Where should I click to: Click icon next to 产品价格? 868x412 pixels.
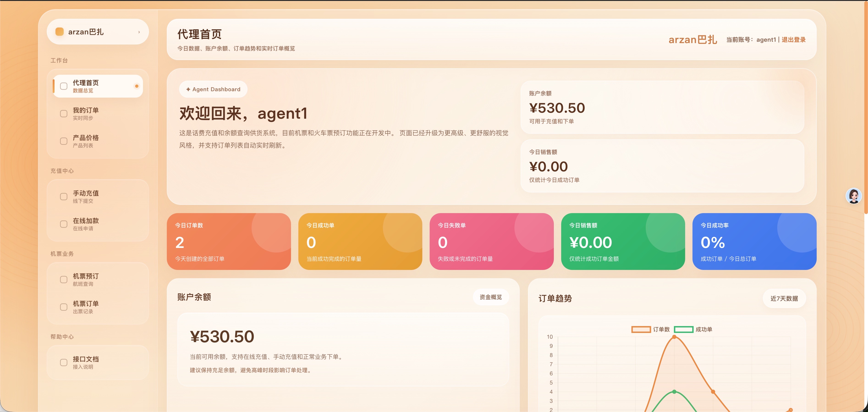coord(64,141)
